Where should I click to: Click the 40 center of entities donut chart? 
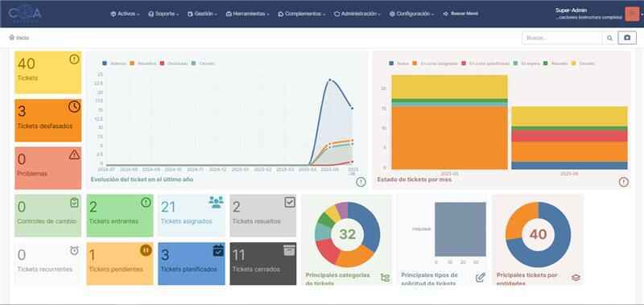coord(538,234)
